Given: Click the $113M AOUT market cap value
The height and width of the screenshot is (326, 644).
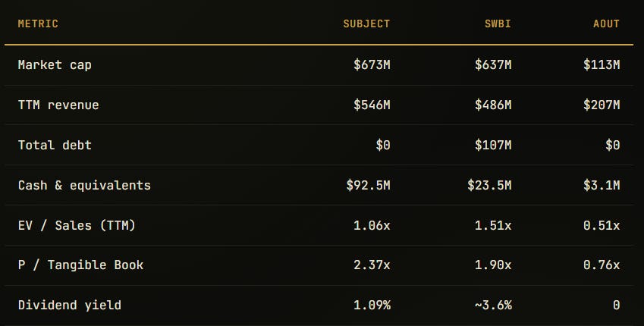Looking at the screenshot, I should 602,64.
